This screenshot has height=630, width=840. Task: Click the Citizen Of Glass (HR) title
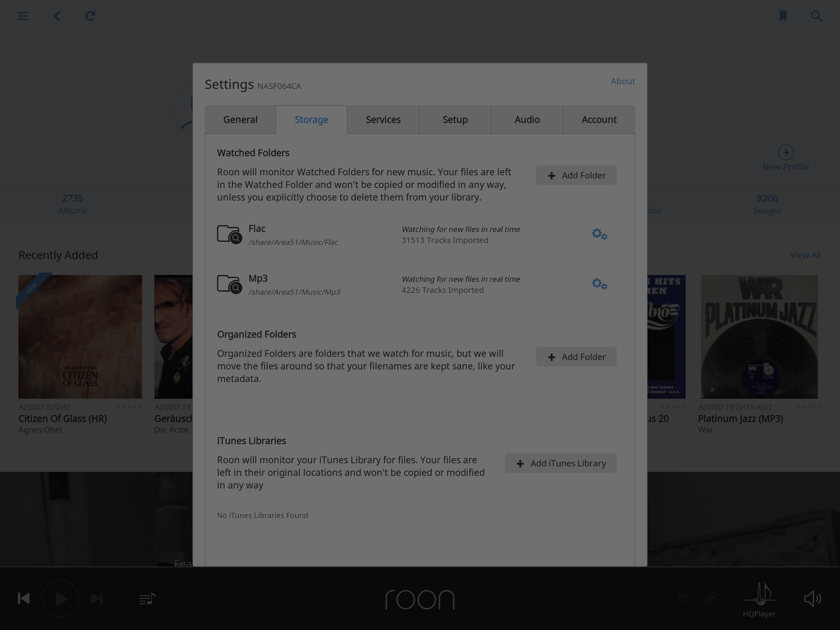tap(63, 418)
